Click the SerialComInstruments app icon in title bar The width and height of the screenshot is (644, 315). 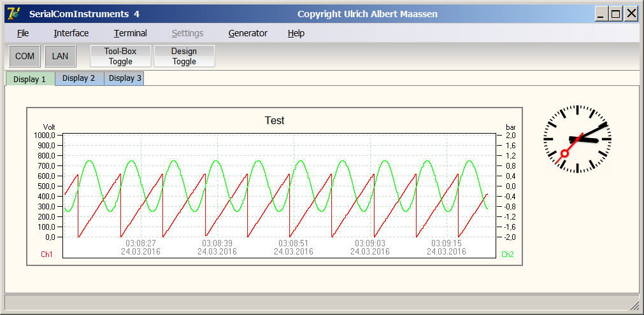15,14
